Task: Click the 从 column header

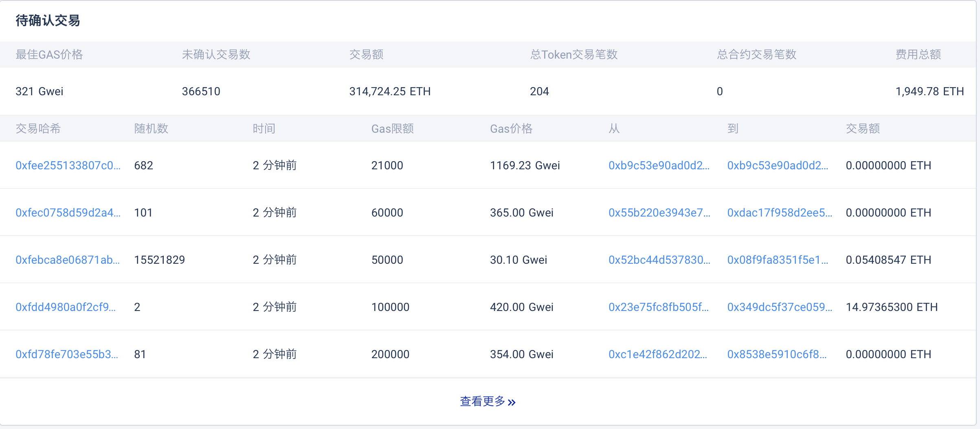Action: (614, 129)
